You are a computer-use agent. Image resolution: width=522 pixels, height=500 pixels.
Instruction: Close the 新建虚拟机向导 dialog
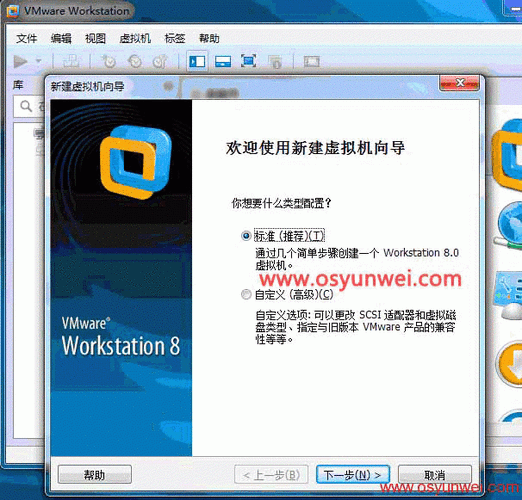459,83
